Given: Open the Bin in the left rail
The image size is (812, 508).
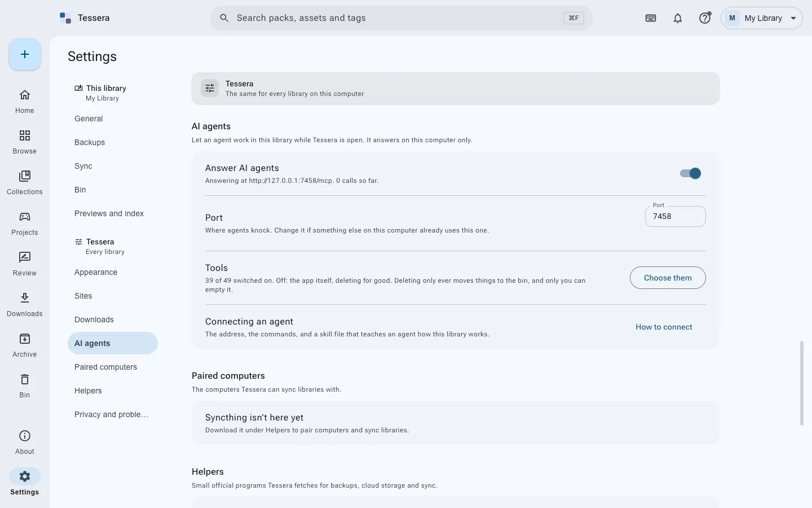Looking at the screenshot, I should click(x=25, y=386).
